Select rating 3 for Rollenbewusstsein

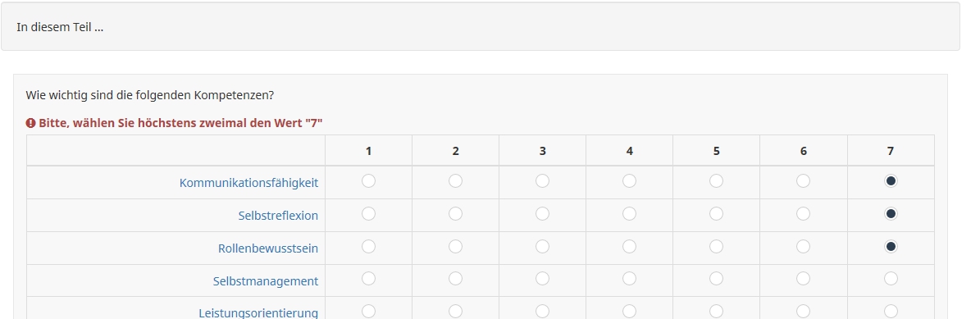543,247
